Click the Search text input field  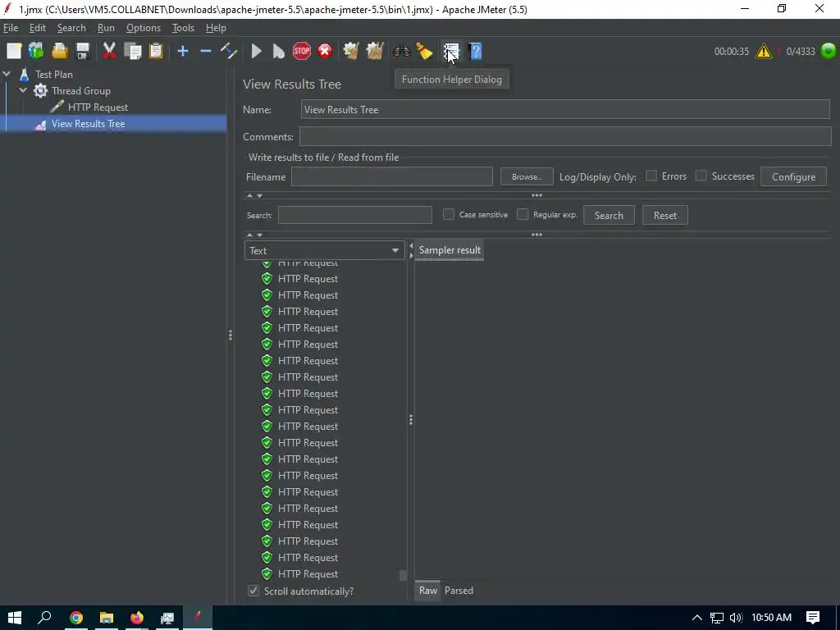click(x=354, y=215)
